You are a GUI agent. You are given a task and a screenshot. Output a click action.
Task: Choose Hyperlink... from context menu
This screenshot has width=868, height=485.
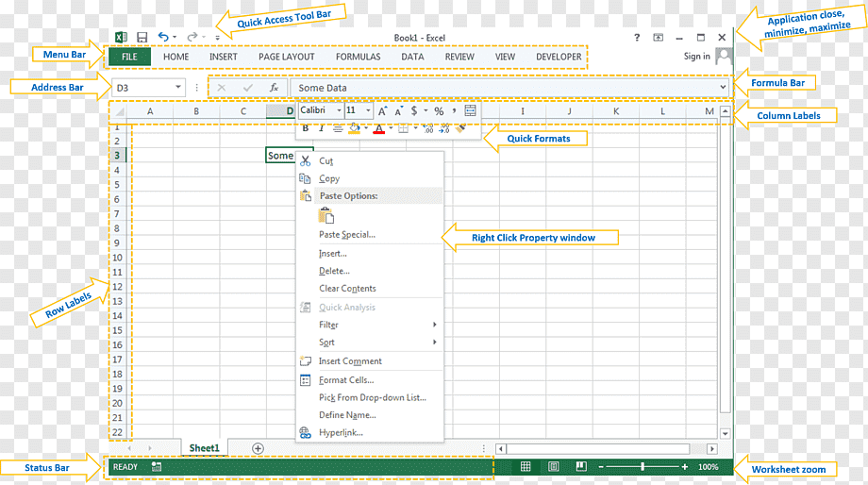click(x=341, y=432)
